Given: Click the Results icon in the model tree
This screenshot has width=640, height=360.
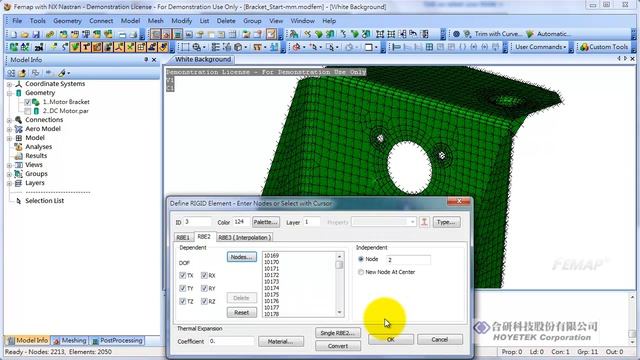Looking at the screenshot, I should (x=18, y=156).
